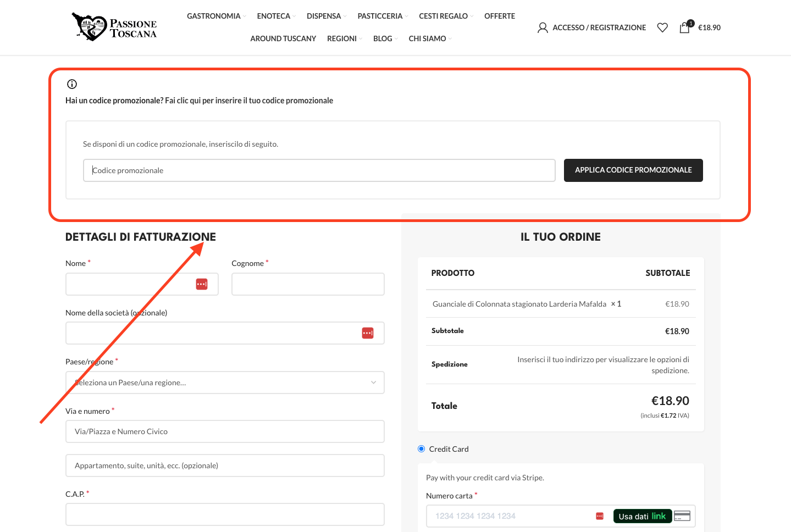Go to the Offerte page
The width and height of the screenshot is (791, 532).
[500, 16]
